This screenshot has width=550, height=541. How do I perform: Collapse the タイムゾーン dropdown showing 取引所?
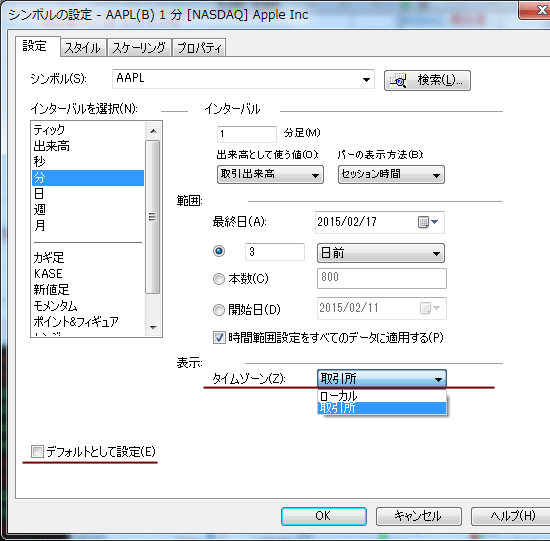click(382, 379)
